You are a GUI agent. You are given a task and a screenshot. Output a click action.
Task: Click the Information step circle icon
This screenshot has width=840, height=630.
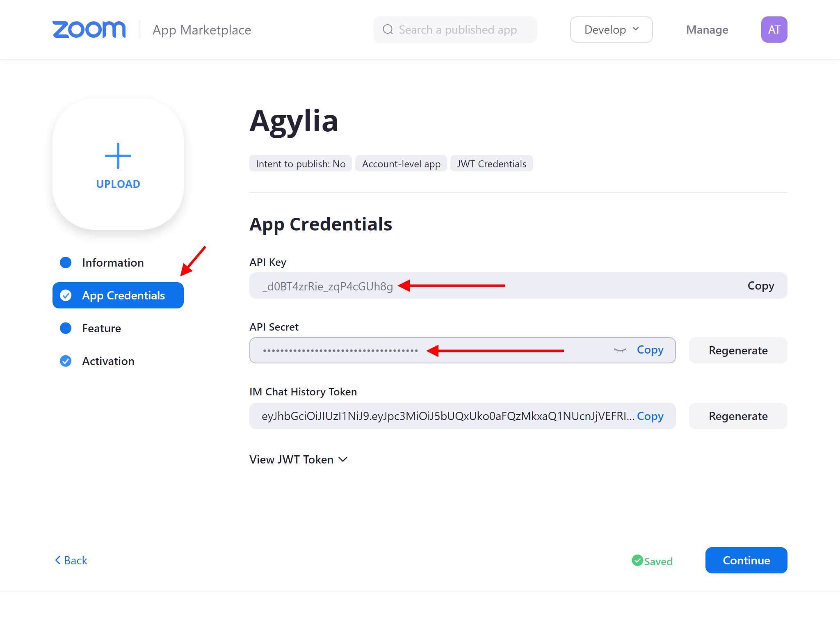[x=66, y=262]
